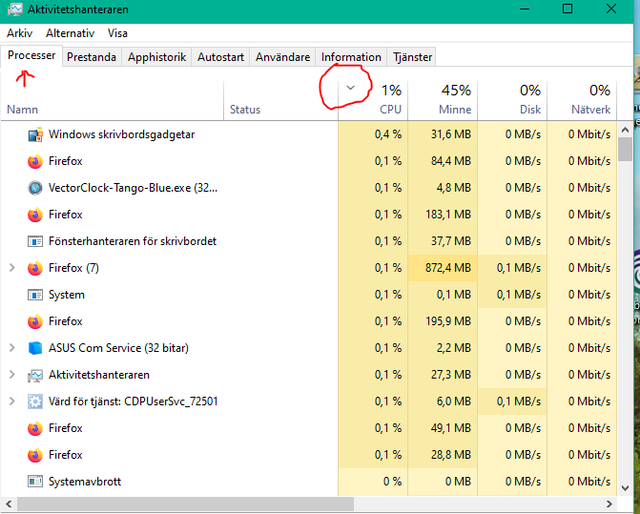Click the Firefox icon in the 28,8 MB row
640x514 pixels.
(x=35, y=455)
